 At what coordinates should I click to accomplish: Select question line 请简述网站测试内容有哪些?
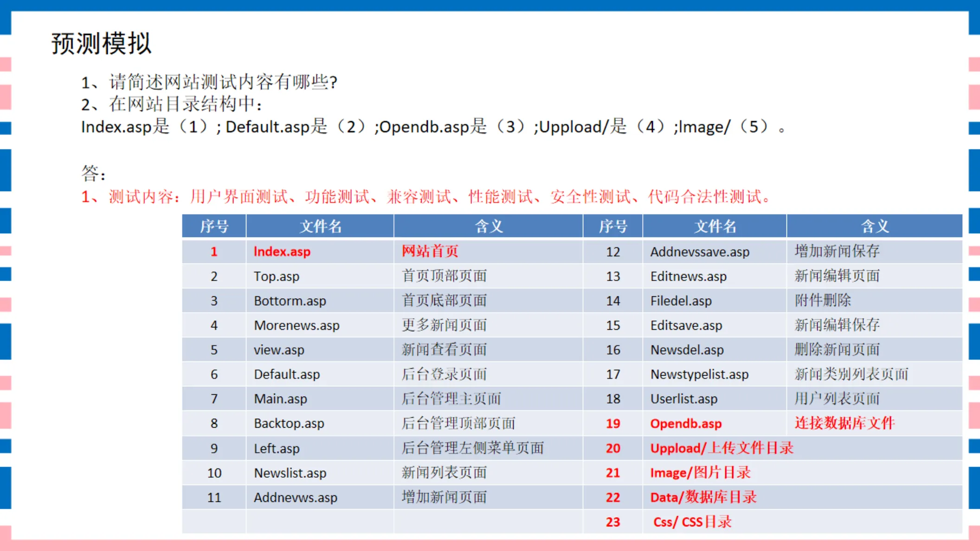(209, 82)
